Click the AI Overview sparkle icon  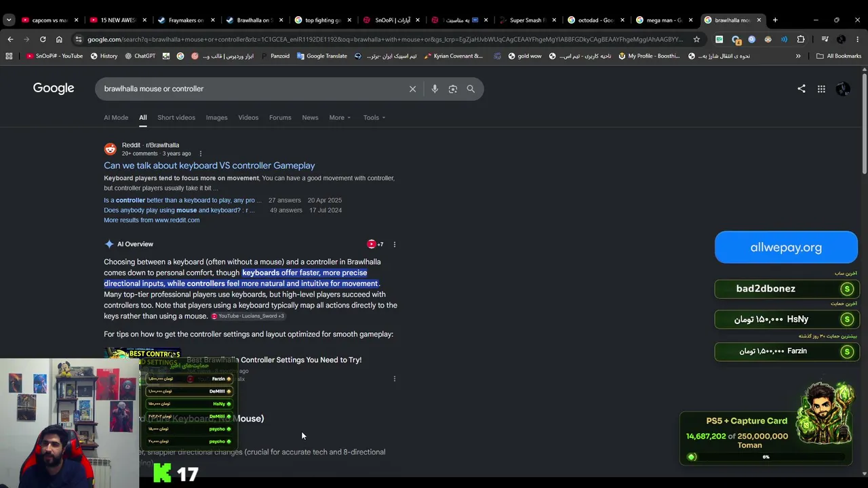(x=109, y=244)
